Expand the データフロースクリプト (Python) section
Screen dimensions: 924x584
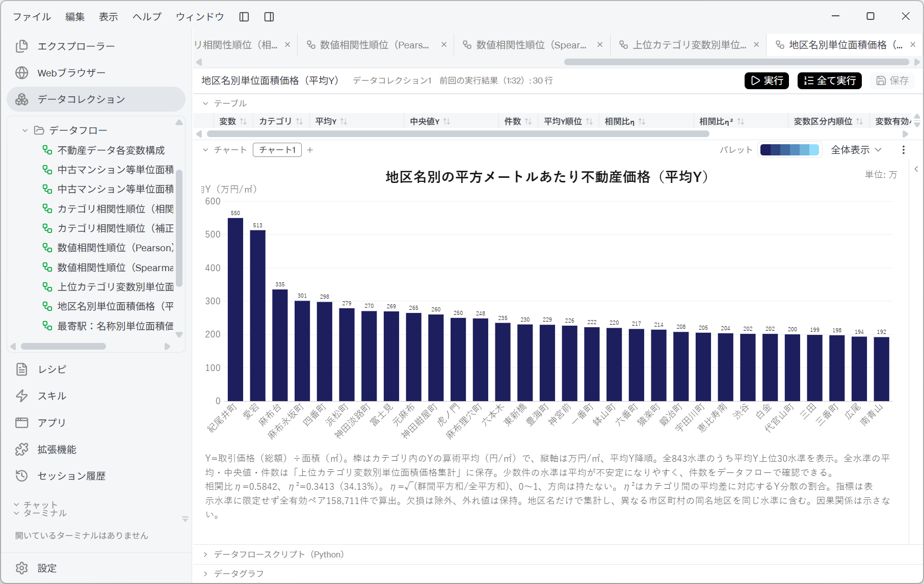[205, 554]
